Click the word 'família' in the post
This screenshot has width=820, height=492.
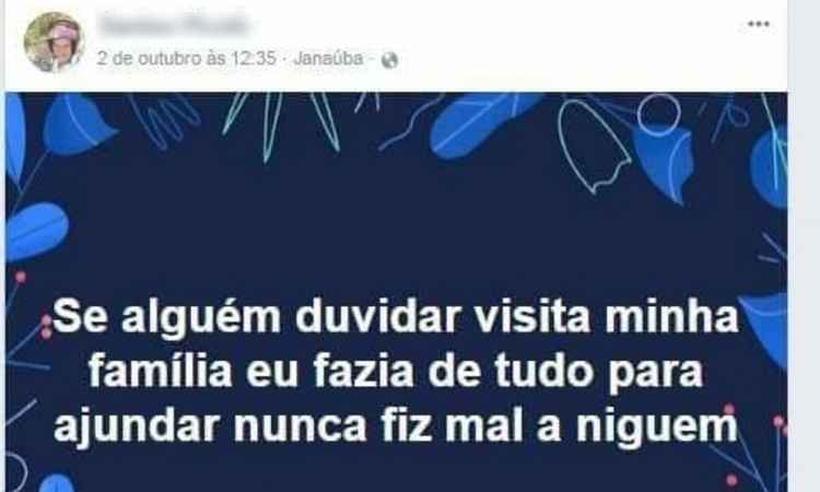pos(161,371)
